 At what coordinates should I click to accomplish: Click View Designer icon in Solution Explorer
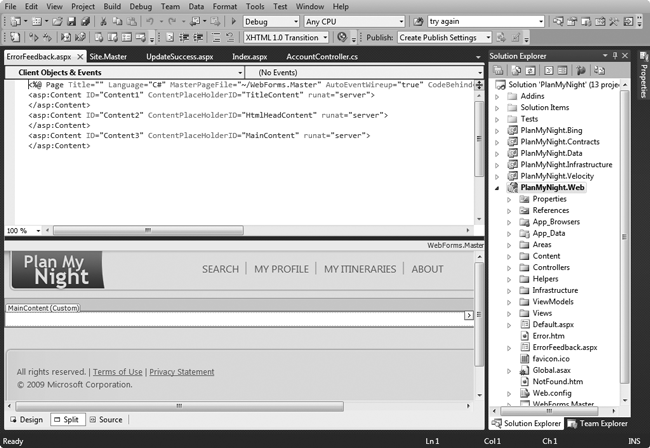(x=562, y=70)
